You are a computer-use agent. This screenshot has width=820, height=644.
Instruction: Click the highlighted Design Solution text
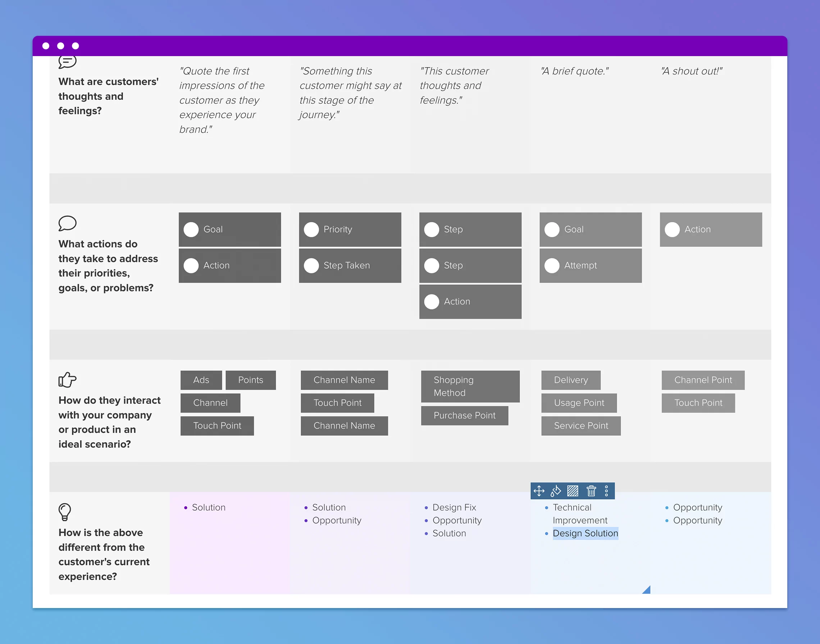(x=585, y=533)
